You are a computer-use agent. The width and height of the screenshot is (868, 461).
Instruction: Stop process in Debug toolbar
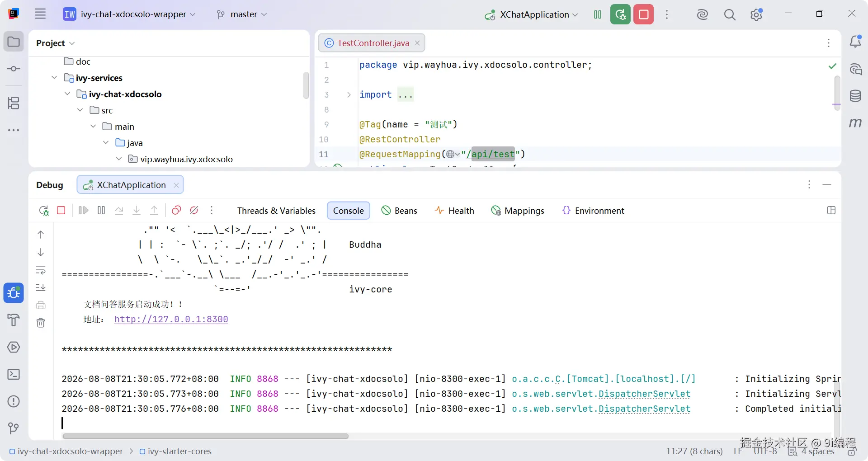tap(61, 210)
